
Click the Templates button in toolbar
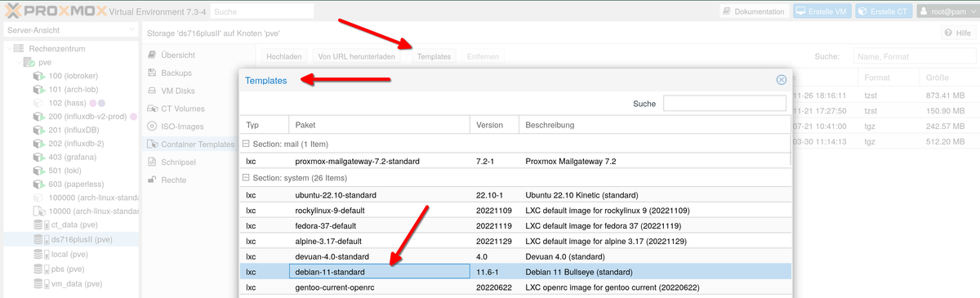pyautogui.click(x=434, y=56)
